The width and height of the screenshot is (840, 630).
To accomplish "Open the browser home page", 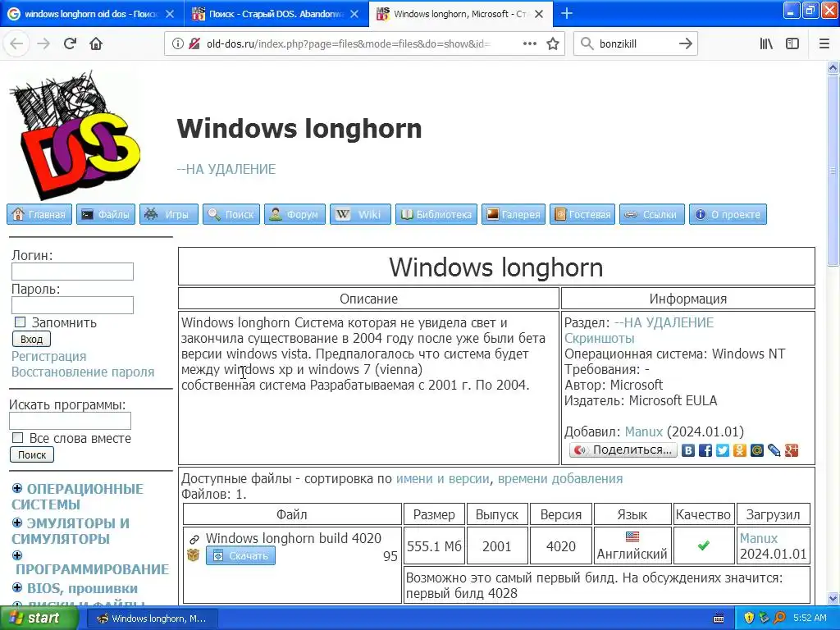I will click(96, 44).
